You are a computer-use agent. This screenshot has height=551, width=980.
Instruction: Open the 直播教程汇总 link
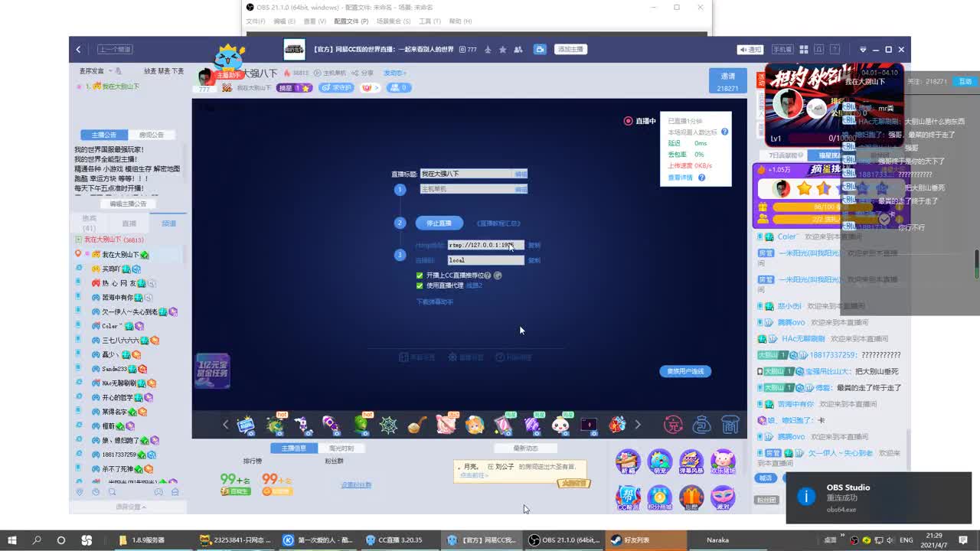tap(498, 223)
